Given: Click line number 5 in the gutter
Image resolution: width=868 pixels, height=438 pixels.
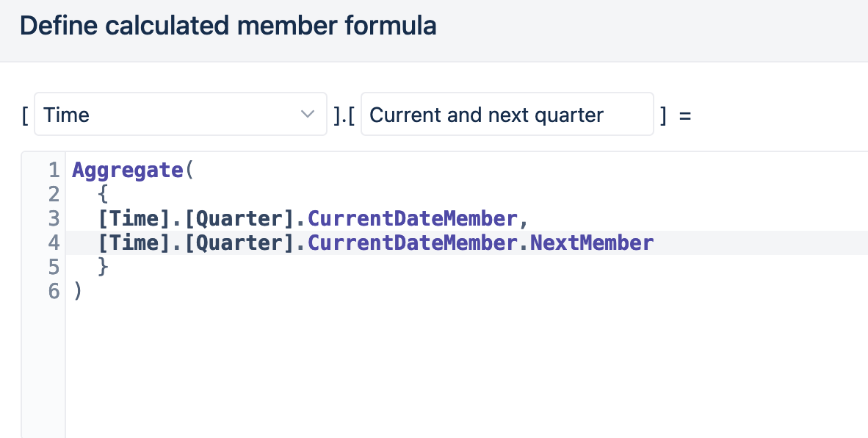Looking at the screenshot, I should pos(54,267).
